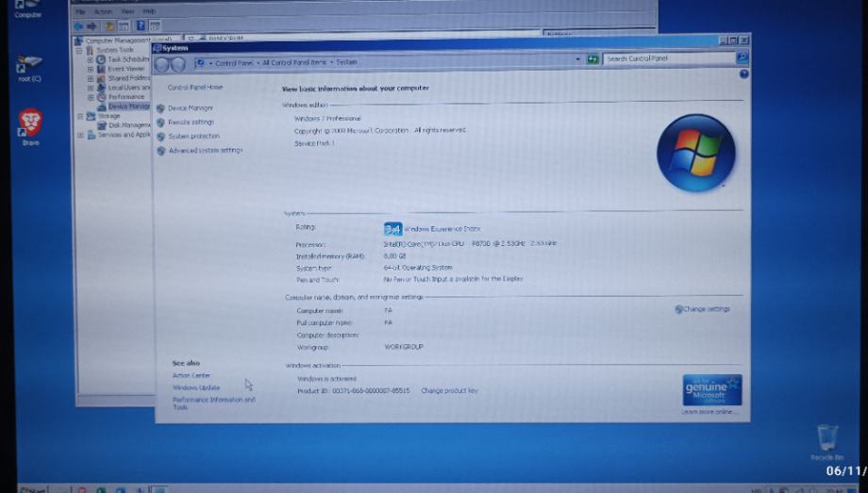Open the Windows Update link
868x493 pixels.
point(196,387)
